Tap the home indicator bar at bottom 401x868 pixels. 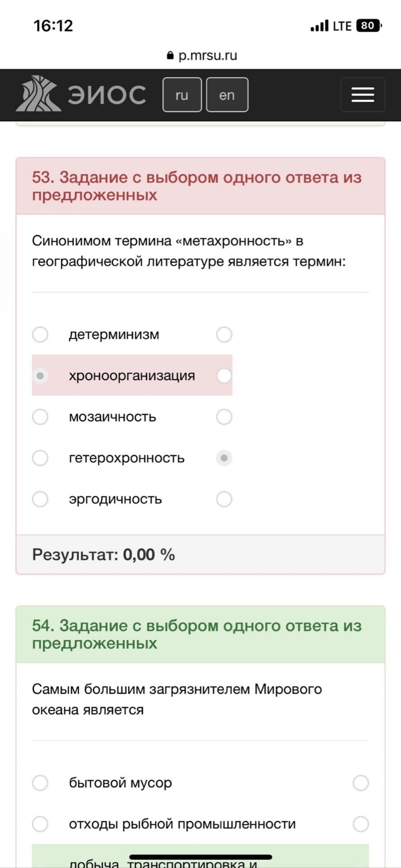tap(201, 857)
